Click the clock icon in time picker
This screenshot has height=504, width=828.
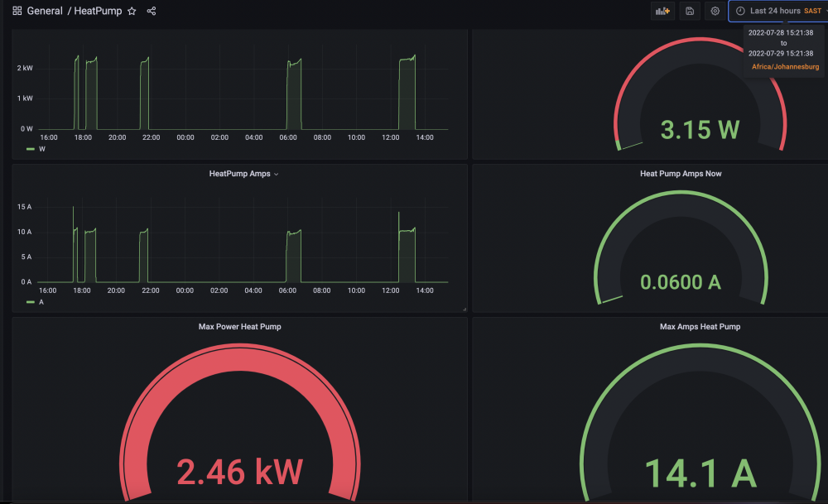tap(740, 11)
